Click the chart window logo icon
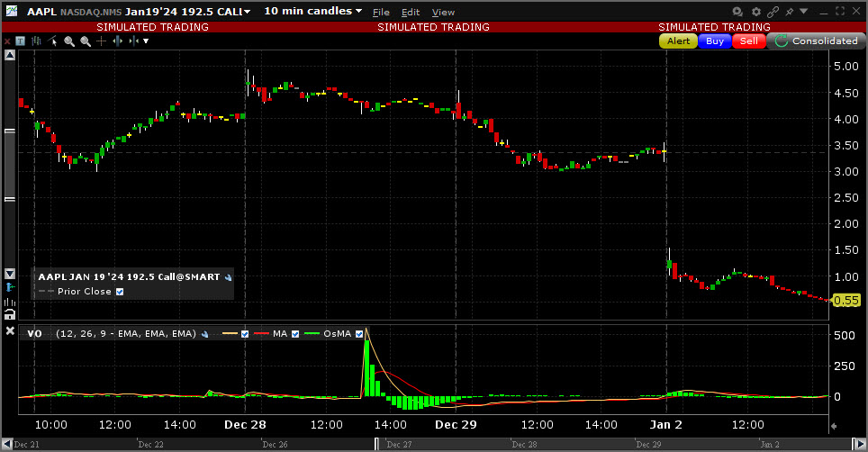This screenshot has height=452, width=868. point(12,11)
